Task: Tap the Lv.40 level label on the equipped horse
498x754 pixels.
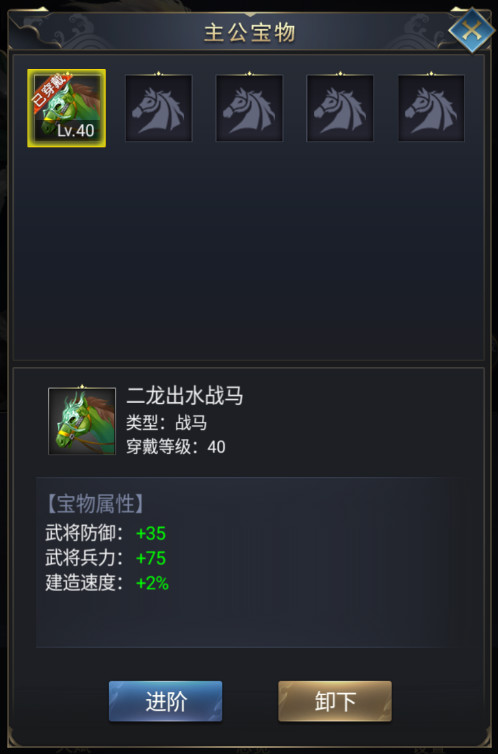Action: point(75,130)
